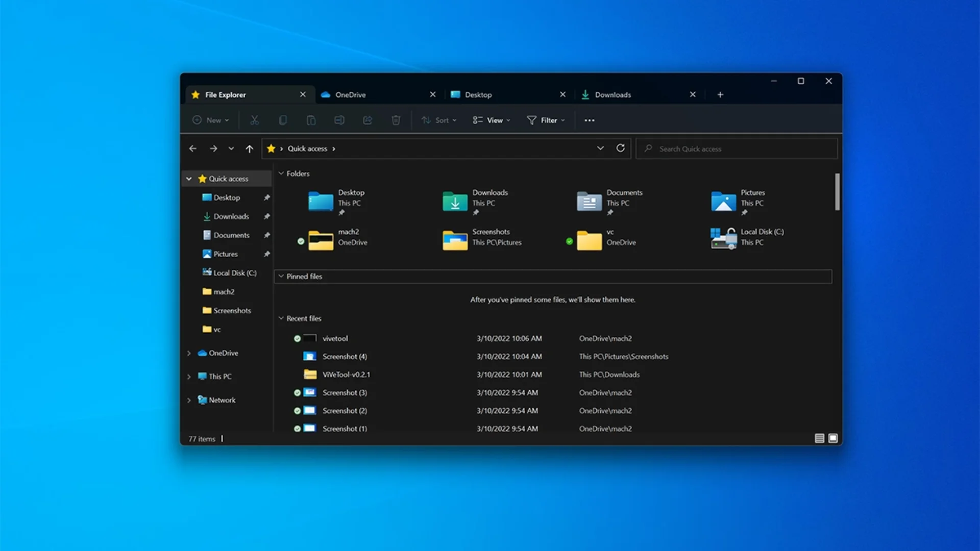The width and height of the screenshot is (980, 551).
Task: Click the Refresh navigation icon
Action: [620, 148]
